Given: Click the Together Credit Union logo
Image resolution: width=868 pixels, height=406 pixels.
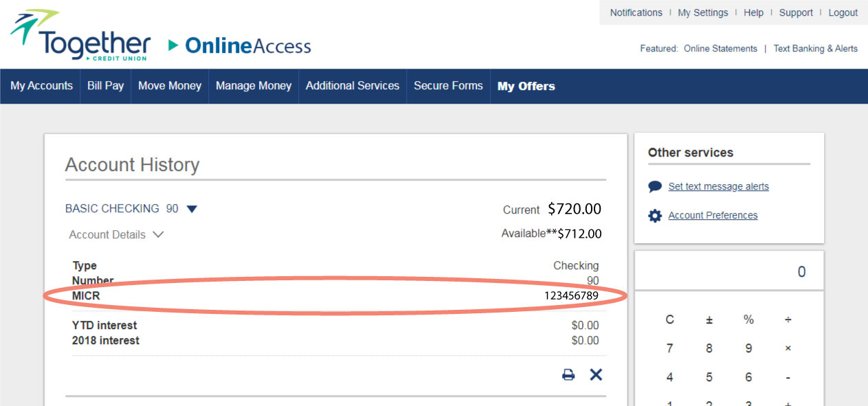Looking at the screenshot, I should pyautogui.click(x=79, y=34).
